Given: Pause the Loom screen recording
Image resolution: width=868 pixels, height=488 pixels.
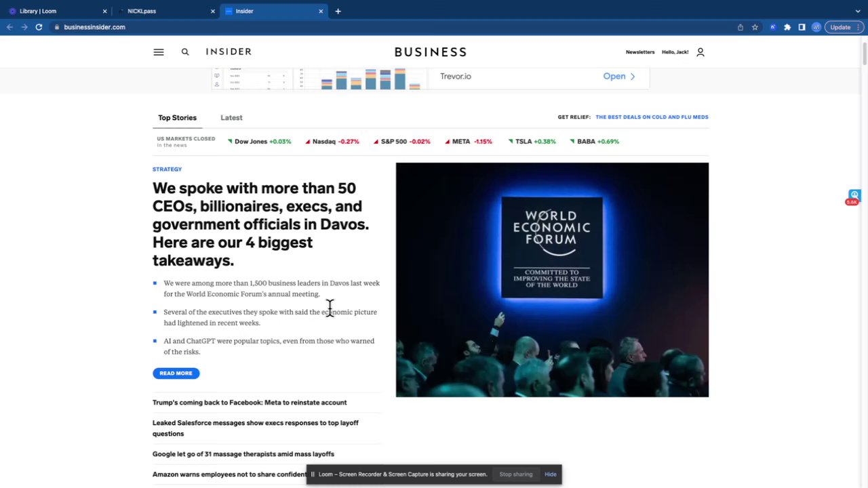Looking at the screenshot, I should 313,474.
